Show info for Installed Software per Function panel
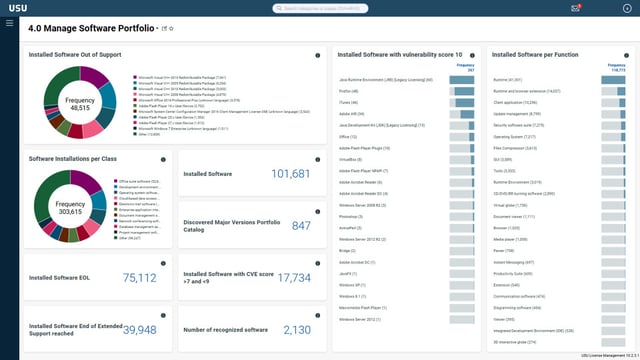The height and width of the screenshot is (360, 640). click(626, 56)
